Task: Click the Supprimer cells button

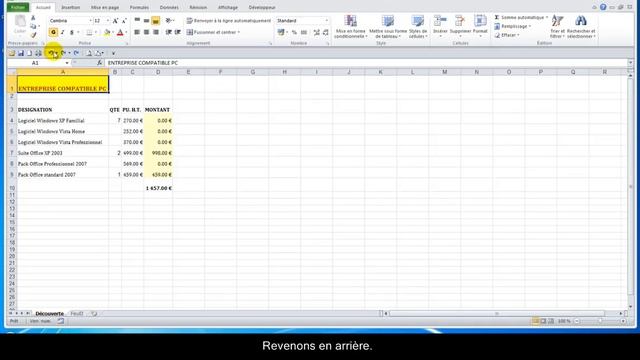Action: click(460, 27)
